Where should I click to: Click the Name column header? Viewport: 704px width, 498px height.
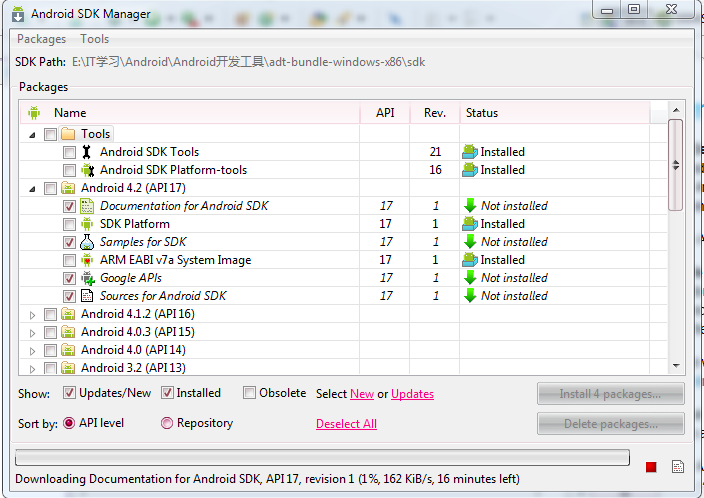pyautogui.click(x=190, y=112)
